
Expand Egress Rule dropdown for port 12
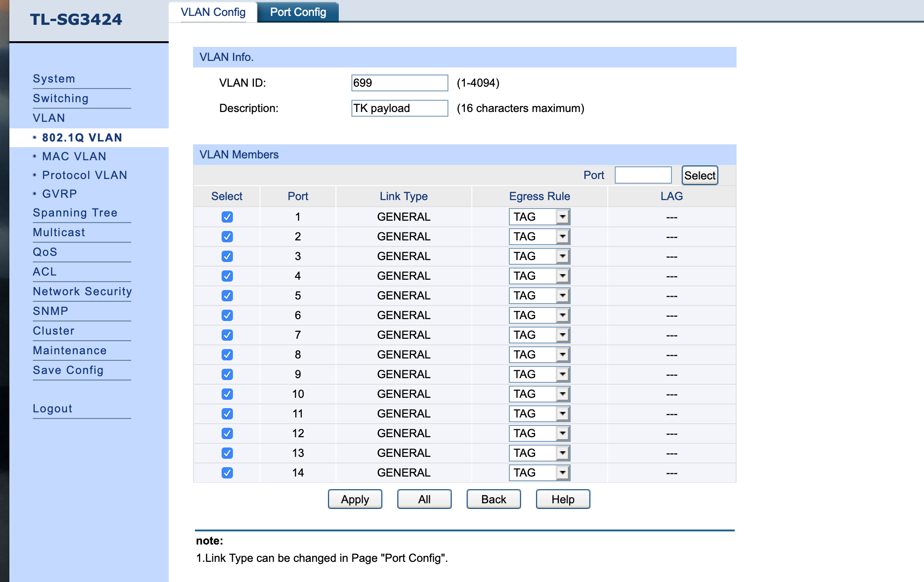point(539,433)
